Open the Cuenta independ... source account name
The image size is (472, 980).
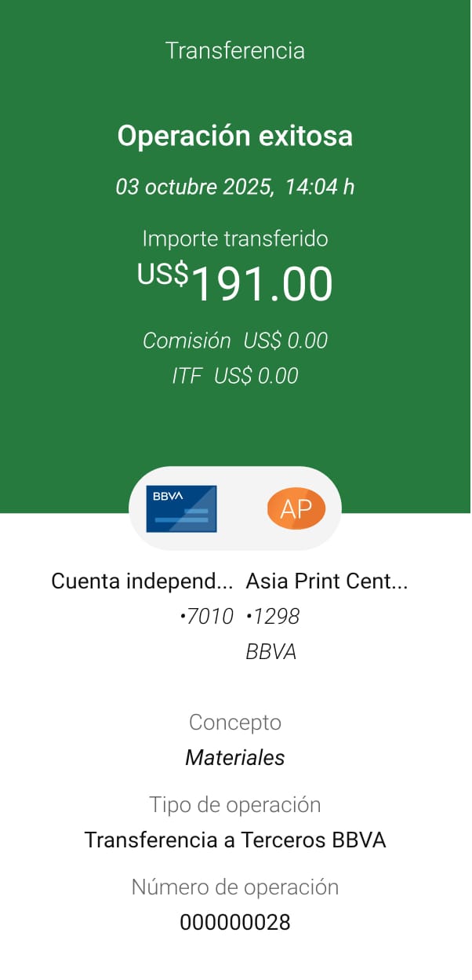pos(142,581)
